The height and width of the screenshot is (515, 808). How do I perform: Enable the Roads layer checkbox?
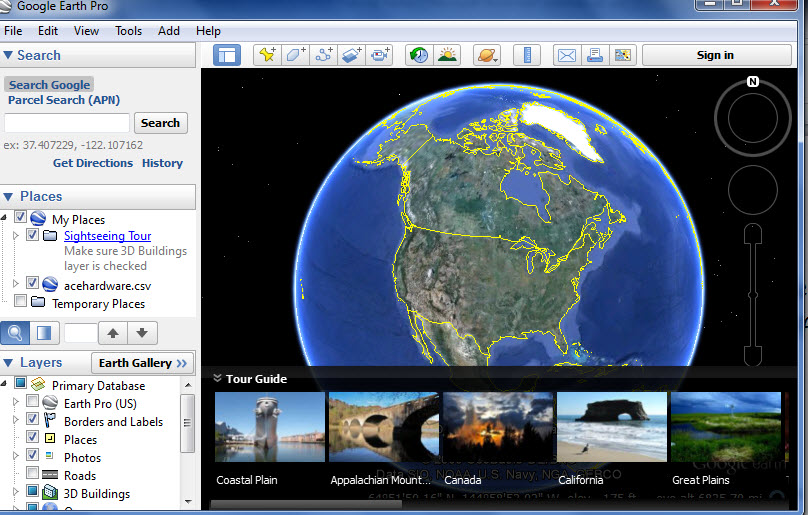pos(32,473)
